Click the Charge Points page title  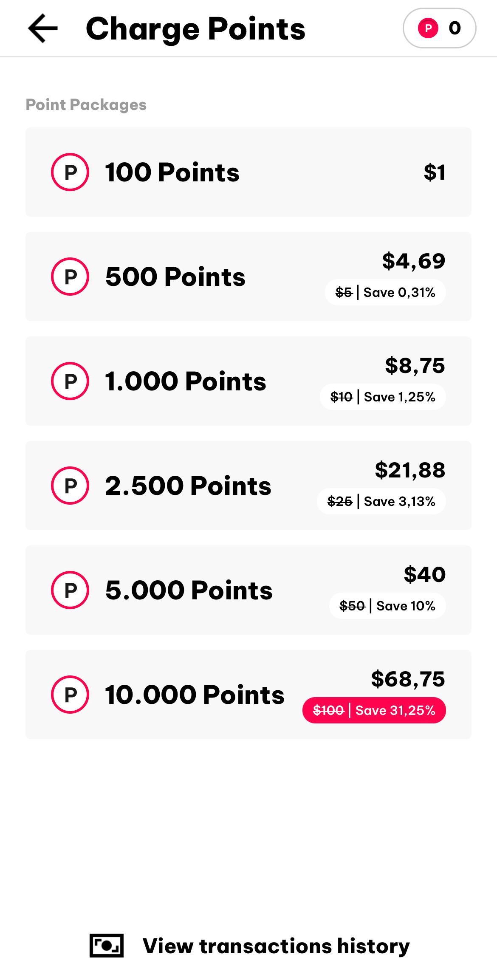click(195, 28)
